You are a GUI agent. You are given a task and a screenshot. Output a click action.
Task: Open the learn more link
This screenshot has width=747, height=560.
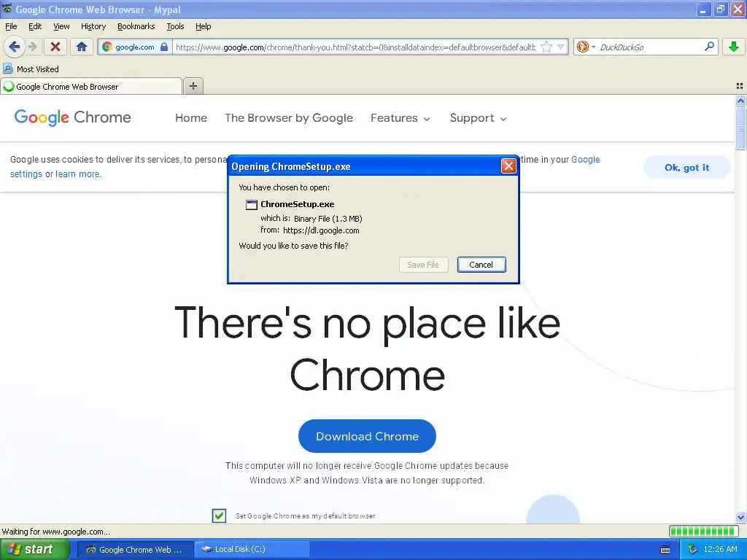pos(77,174)
